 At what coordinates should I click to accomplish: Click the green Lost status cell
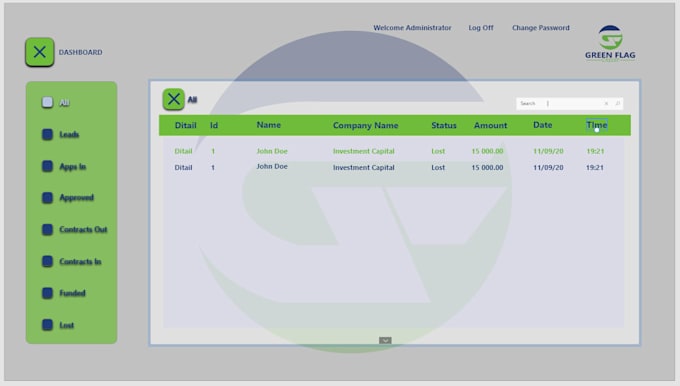[x=438, y=151]
